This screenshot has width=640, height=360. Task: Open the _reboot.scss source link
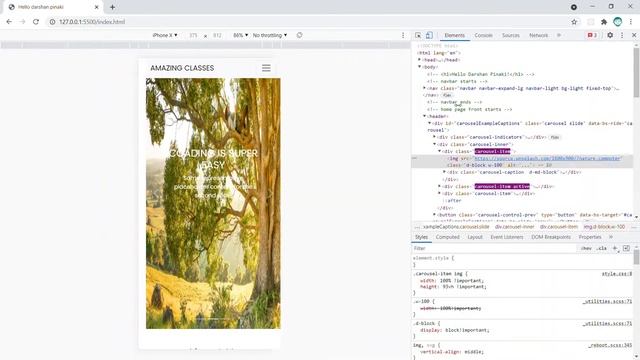(610, 345)
